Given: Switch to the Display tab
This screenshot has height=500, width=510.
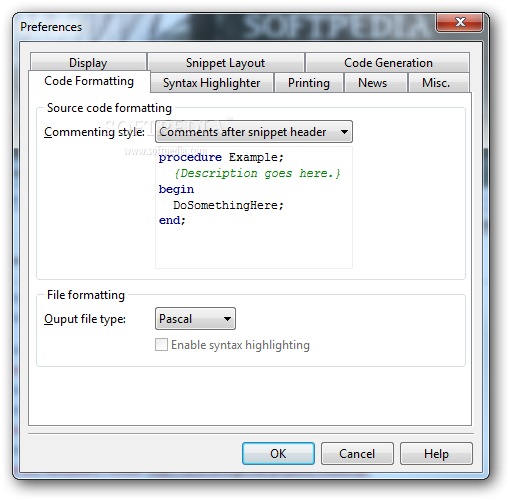Looking at the screenshot, I should click(88, 63).
